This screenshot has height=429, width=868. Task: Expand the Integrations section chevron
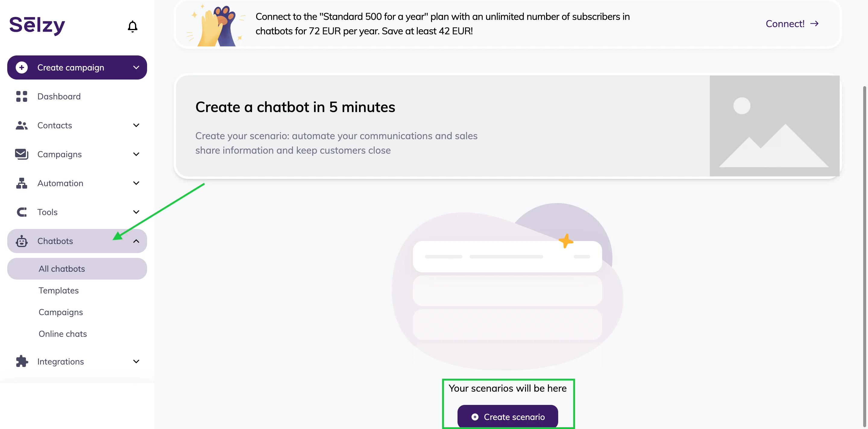(136, 361)
